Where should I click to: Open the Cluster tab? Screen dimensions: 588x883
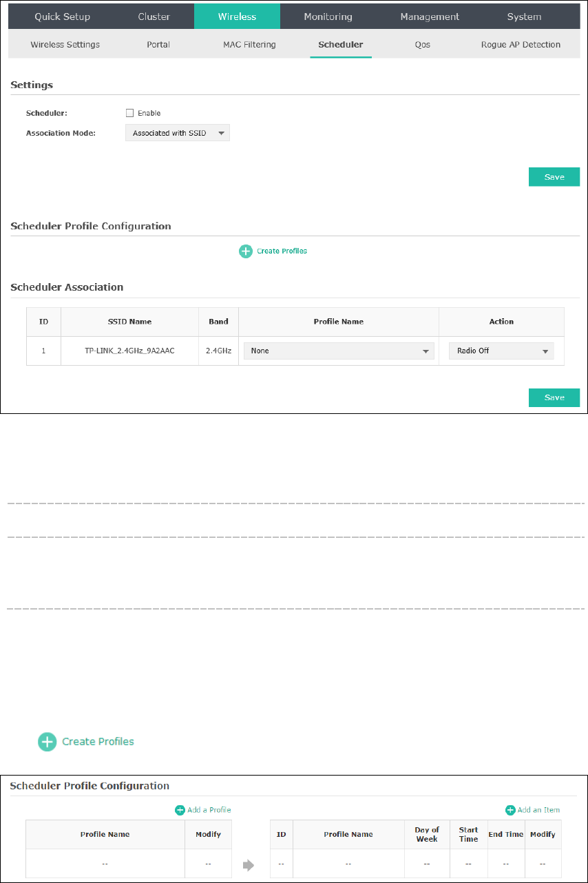pos(154,17)
